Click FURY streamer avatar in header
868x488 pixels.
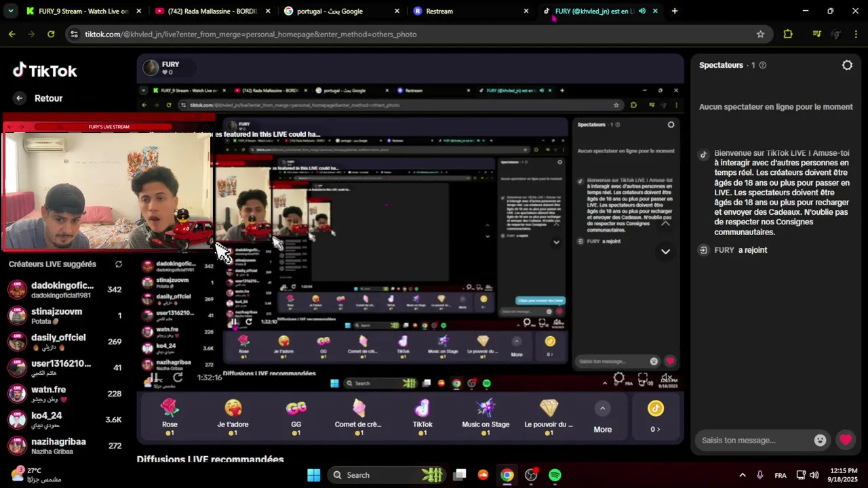click(x=151, y=68)
